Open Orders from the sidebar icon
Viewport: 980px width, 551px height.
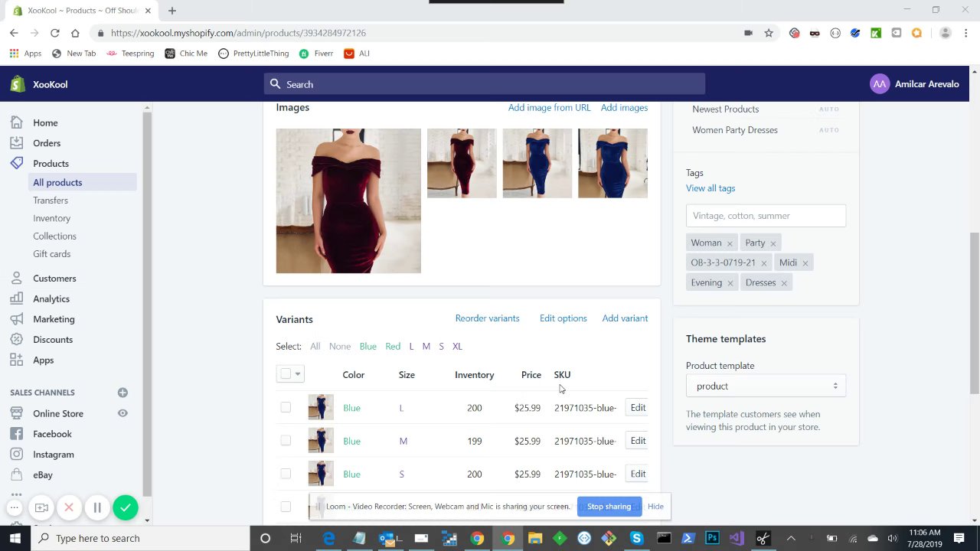click(17, 143)
